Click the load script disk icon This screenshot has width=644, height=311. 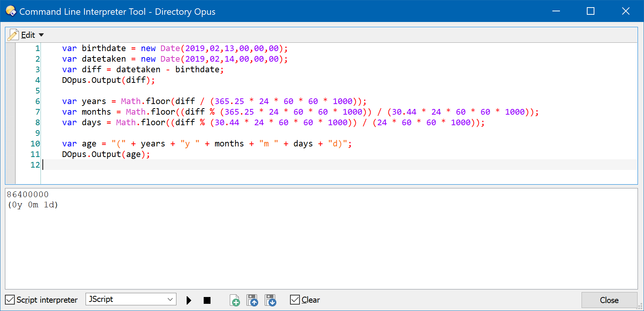pos(252,300)
